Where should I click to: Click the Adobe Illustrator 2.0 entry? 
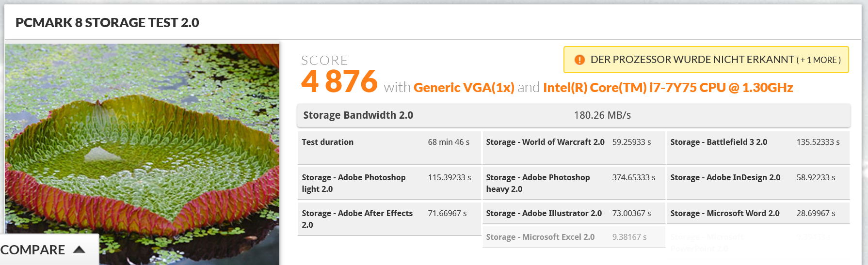tap(573, 214)
